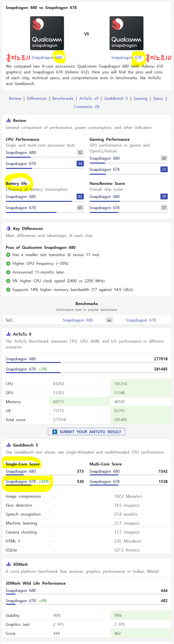Jump to Review section link

click(x=15, y=99)
